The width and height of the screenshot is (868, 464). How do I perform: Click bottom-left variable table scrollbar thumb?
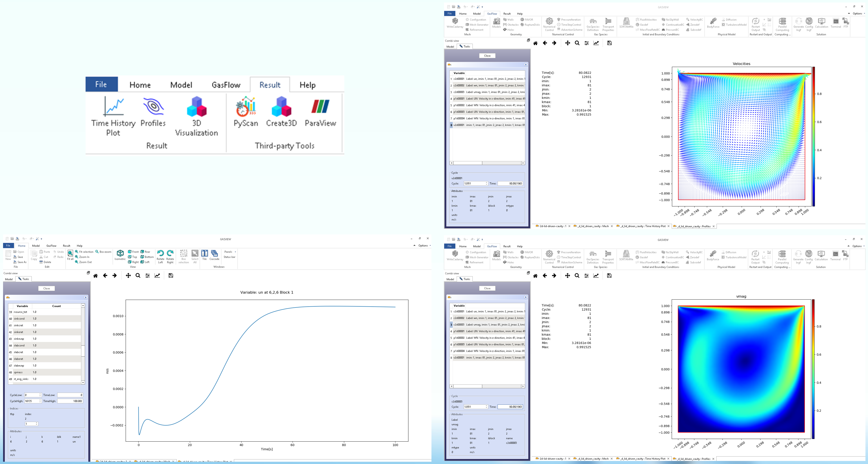click(x=83, y=351)
